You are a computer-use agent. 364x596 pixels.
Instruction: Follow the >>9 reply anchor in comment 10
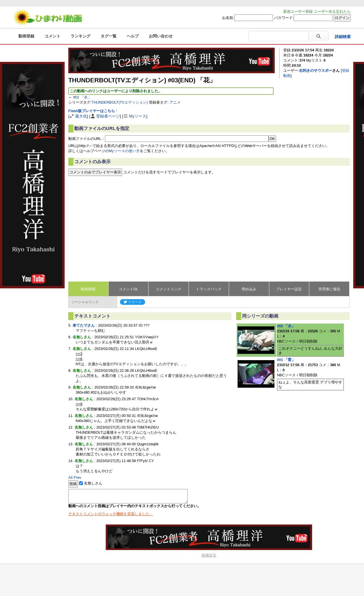click(x=79, y=404)
